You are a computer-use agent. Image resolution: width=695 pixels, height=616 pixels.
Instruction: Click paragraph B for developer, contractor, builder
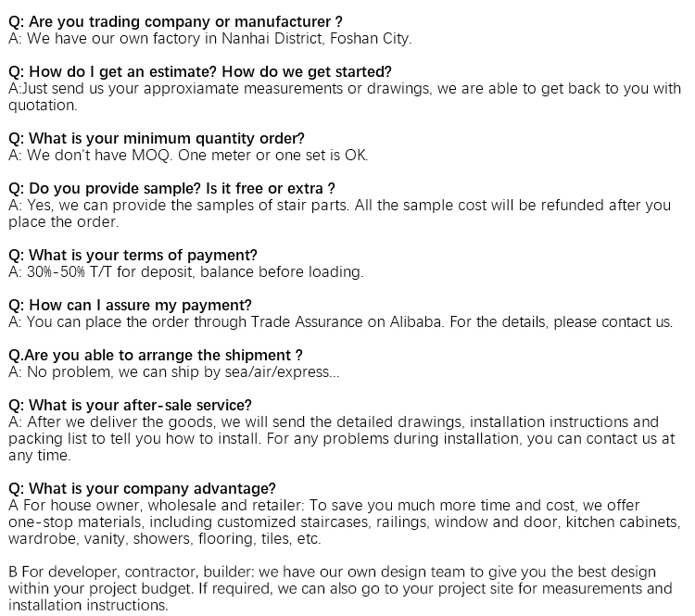(x=340, y=588)
